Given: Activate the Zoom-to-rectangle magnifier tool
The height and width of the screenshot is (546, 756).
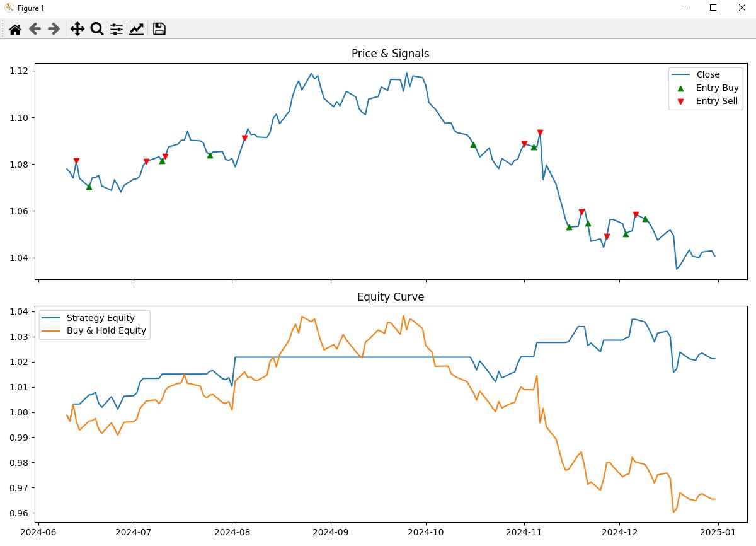Looking at the screenshot, I should tap(96, 29).
